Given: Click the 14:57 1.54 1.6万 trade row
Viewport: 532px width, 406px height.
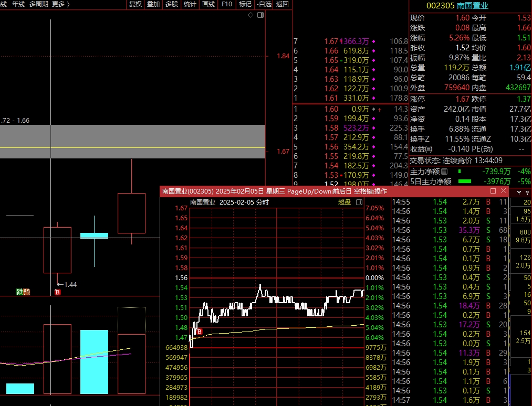Looking at the screenshot, I should coord(450,400).
